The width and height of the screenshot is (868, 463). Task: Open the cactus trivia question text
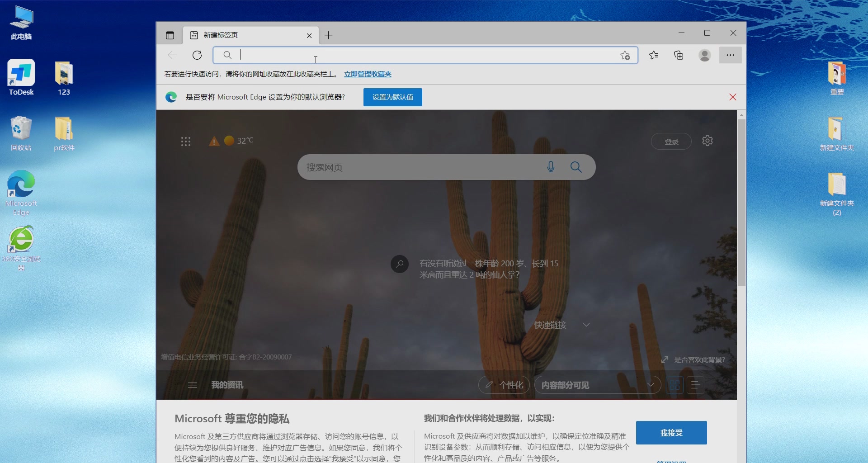(489, 269)
